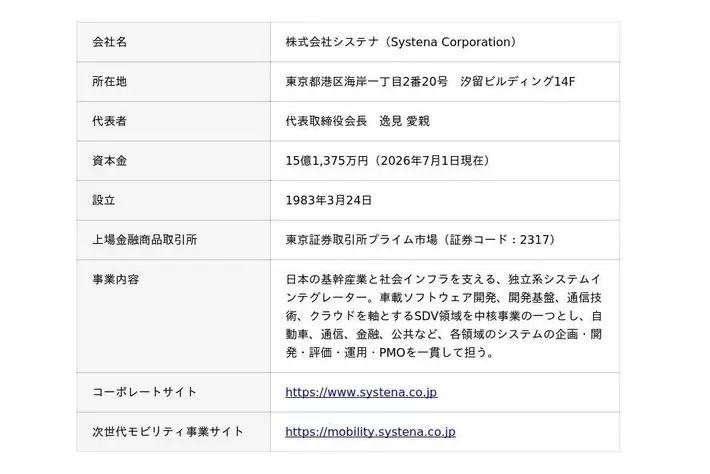
Task: Click the 次世代モビリティ事業サイト label cell
Action: click(x=174, y=432)
